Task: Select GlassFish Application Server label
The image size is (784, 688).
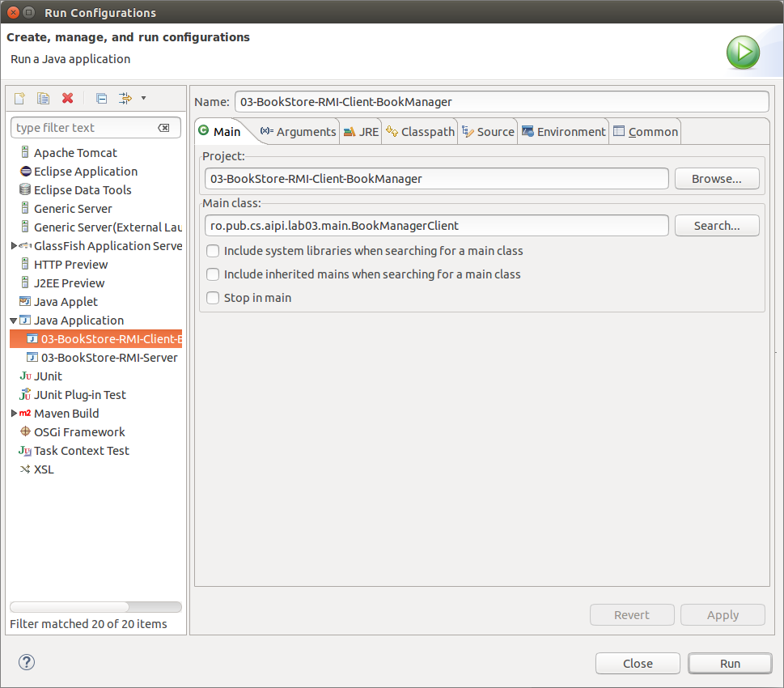Action: click(x=108, y=246)
